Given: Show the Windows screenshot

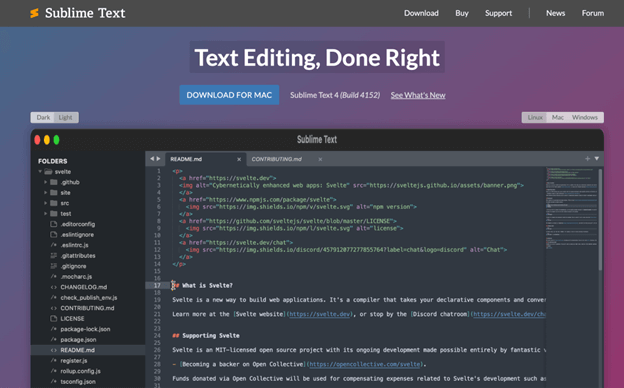Looking at the screenshot, I should 585,117.
